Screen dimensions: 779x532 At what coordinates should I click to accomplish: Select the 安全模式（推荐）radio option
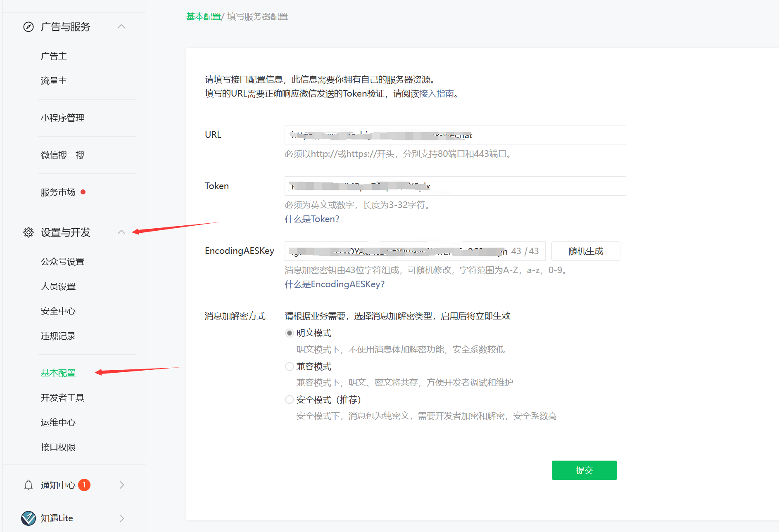[x=289, y=400]
